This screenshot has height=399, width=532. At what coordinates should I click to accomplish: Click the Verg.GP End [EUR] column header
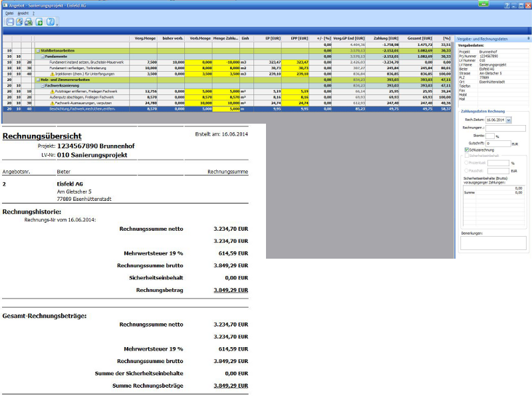[348, 39]
